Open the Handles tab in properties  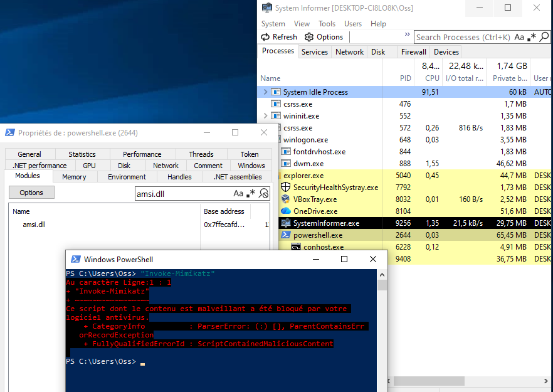179,177
